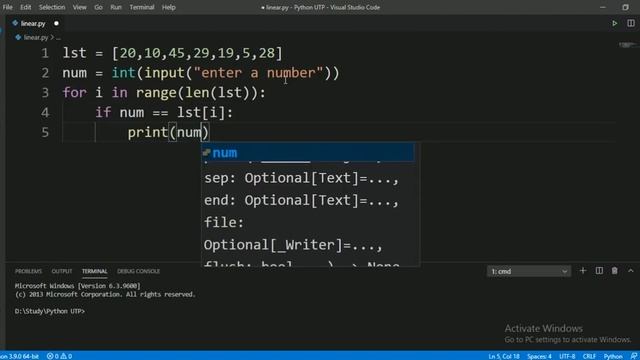Click the unsaved dot on linear.py tab

56,23
